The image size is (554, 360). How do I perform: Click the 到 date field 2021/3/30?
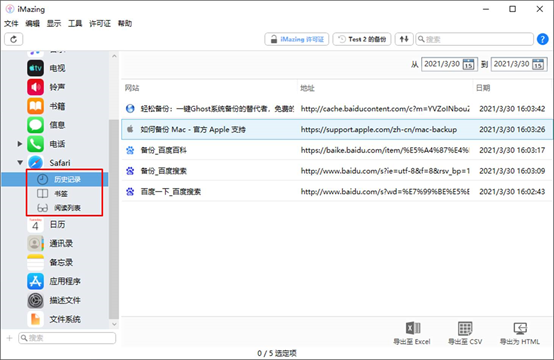coord(511,64)
